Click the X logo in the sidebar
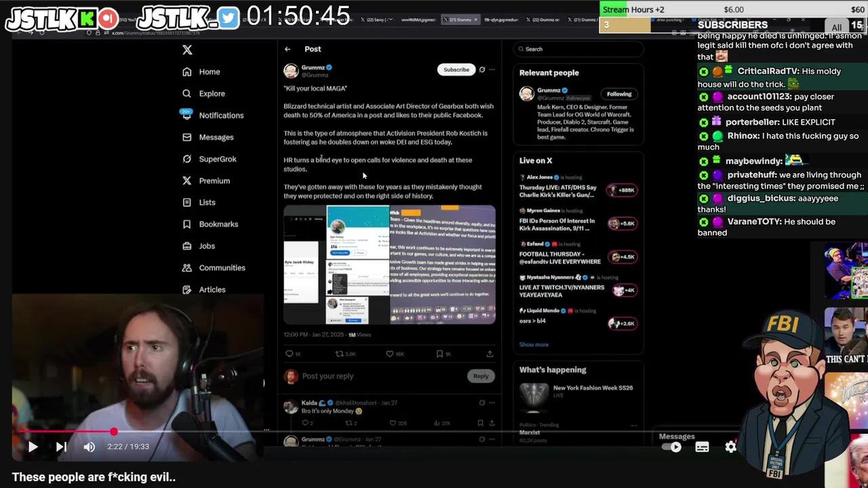 tap(187, 49)
